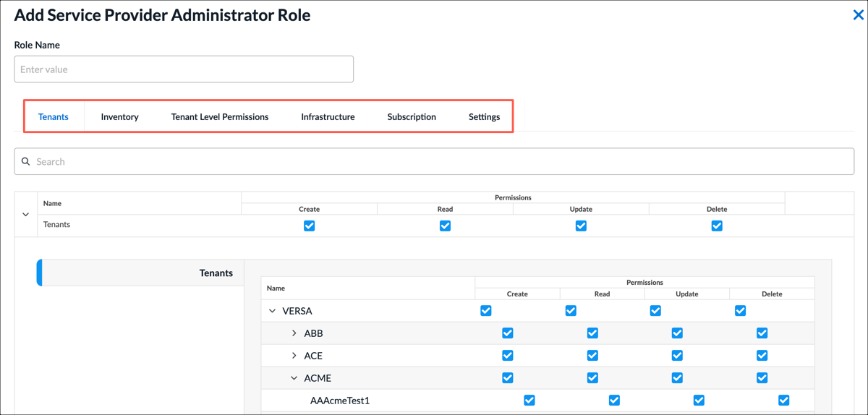Toggle Delete permission for top Tenants row
The image size is (868, 415).
pyautogui.click(x=717, y=226)
